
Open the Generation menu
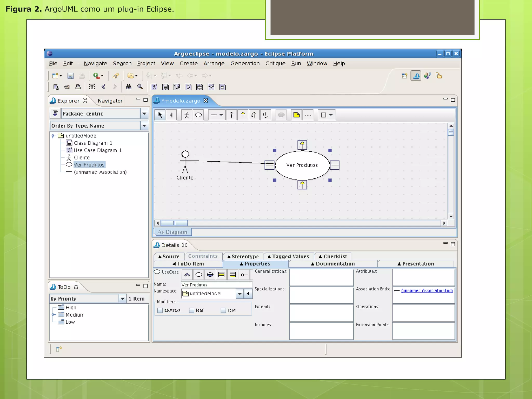(245, 63)
